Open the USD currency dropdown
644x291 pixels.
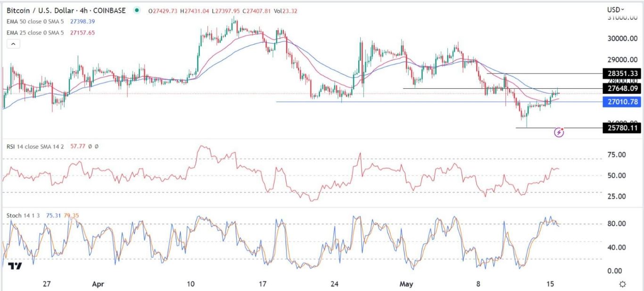(x=615, y=9)
